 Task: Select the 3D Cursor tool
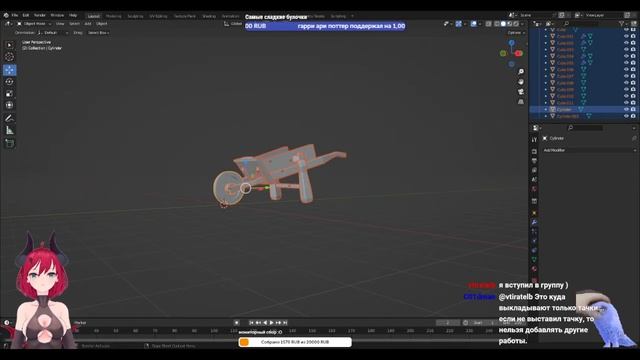[x=9, y=58]
